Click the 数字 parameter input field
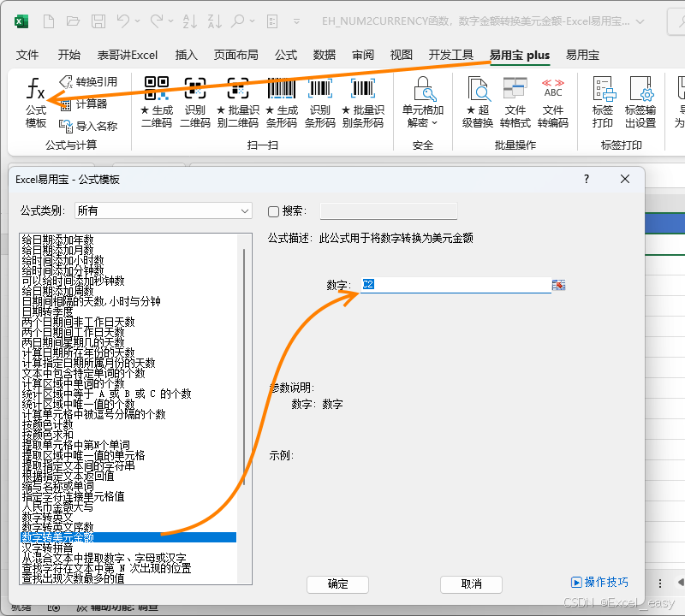Viewport: 685px width, 616px height. [x=456, y=285]
